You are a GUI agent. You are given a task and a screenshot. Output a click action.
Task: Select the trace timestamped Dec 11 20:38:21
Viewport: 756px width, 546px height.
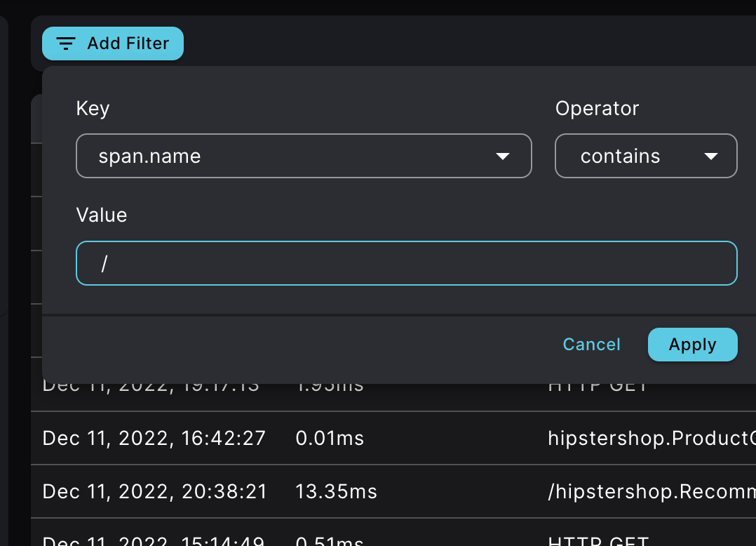coord(154,491)
